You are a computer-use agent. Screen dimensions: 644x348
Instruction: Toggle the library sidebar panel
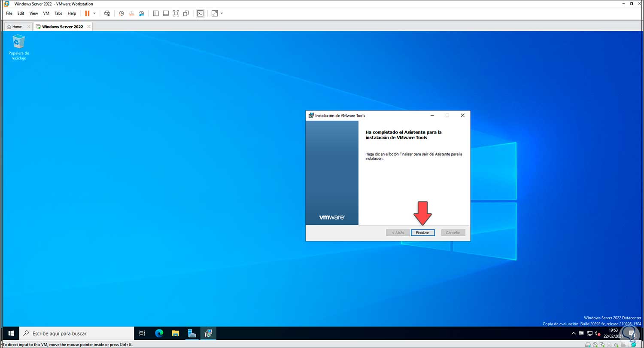(156, 13)
